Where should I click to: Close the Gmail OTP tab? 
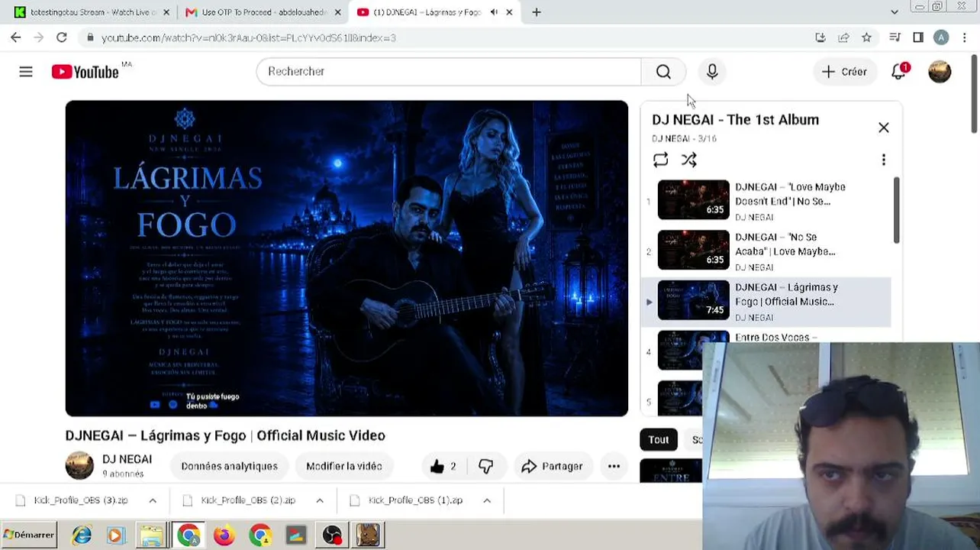pyautogui.click(x=338, y=12)
